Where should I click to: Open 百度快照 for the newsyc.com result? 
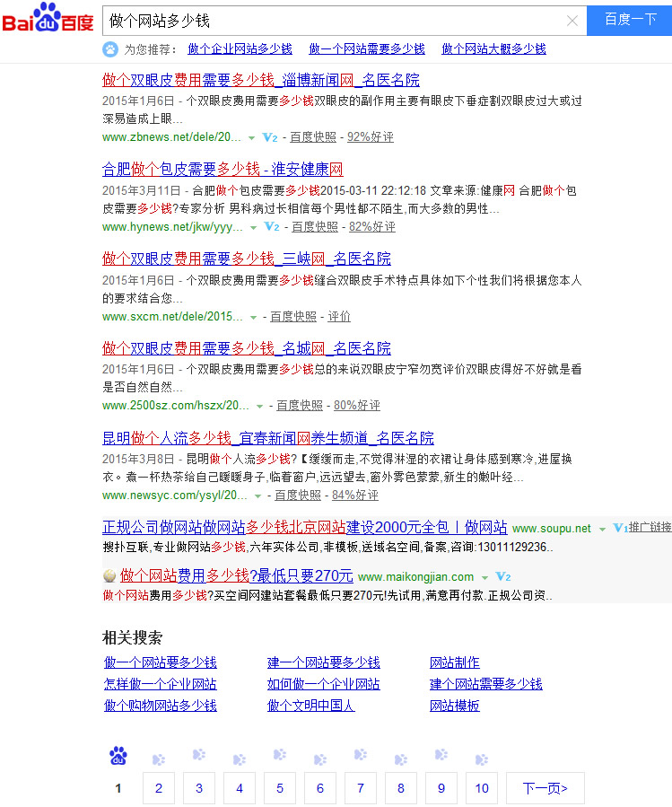pos(297,496)
